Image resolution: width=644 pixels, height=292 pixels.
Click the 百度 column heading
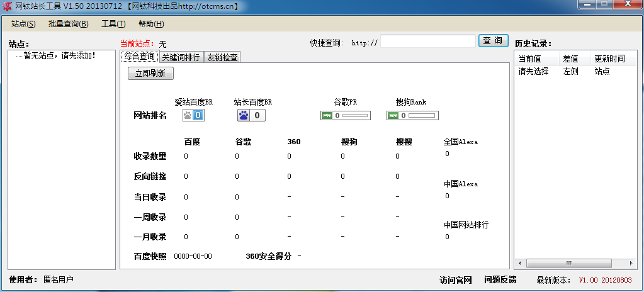192,142
